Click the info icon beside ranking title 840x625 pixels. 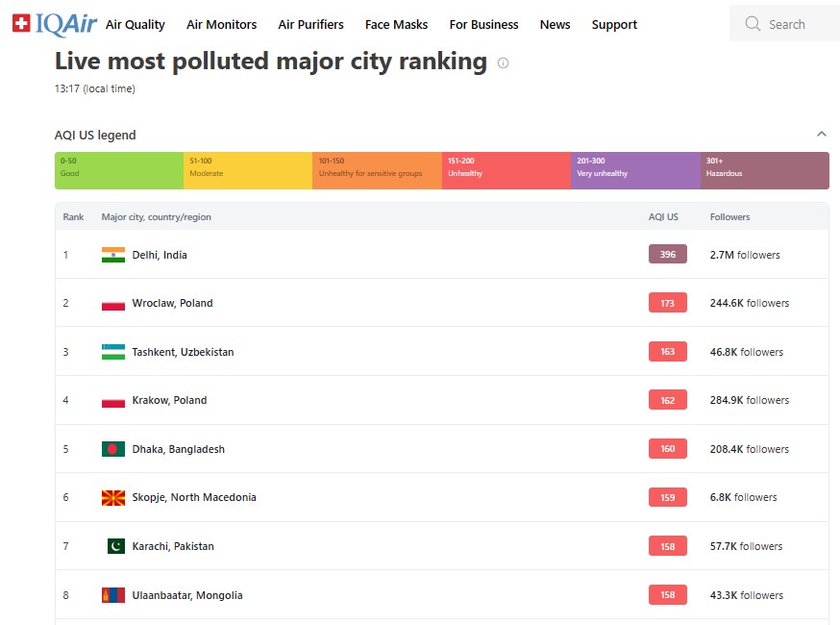pos(503,63)
